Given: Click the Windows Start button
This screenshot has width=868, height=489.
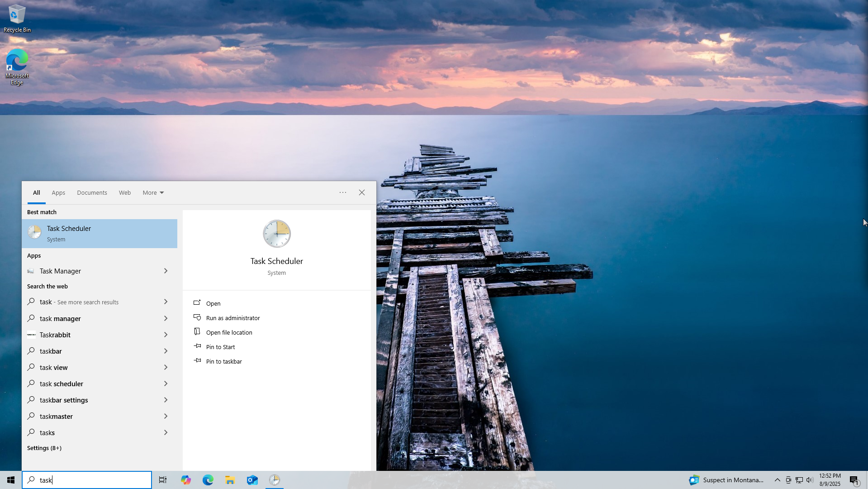Looking at the screenshot, I should (11, 480).
